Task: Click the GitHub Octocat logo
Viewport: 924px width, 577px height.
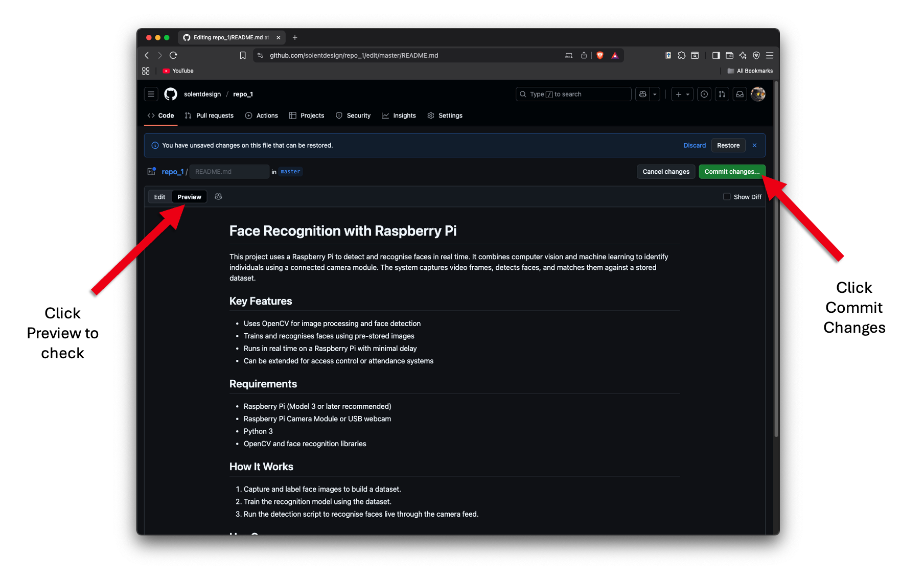Action: point(171,94)
